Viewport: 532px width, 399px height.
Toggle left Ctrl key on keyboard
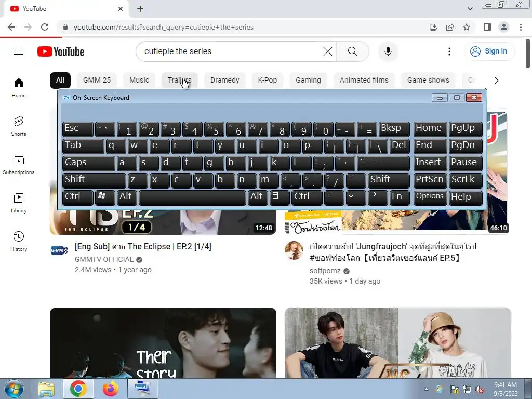[x=78, y=197]
